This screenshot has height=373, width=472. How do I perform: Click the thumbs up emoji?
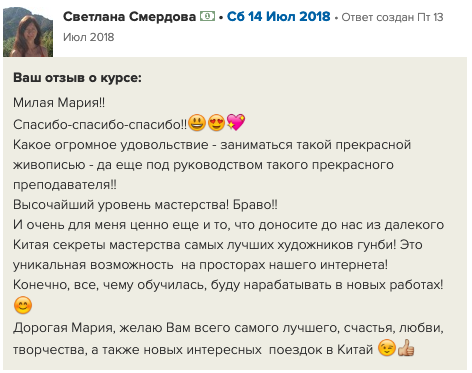(406, 348)
